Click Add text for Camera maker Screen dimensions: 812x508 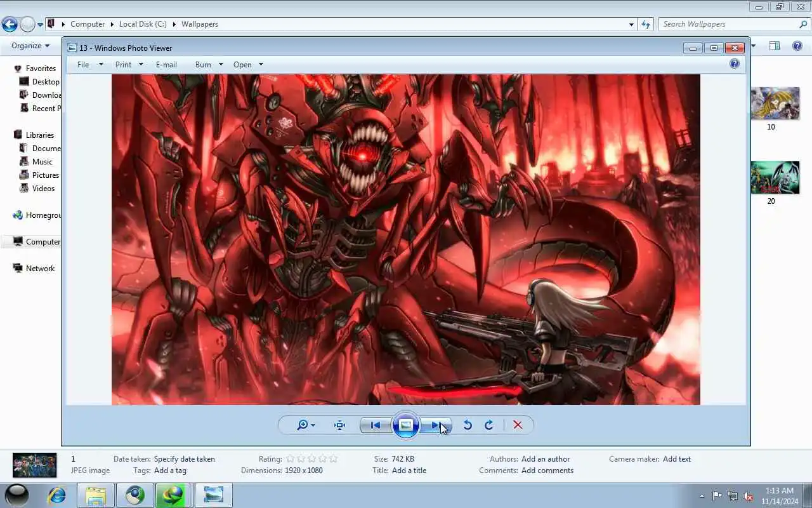pyautogui.click(x=677, y=458)
